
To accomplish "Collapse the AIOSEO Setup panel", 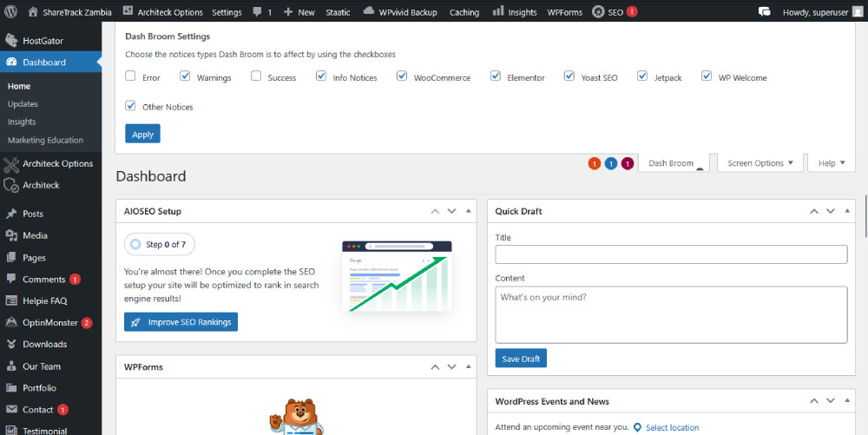I will 469,211.
